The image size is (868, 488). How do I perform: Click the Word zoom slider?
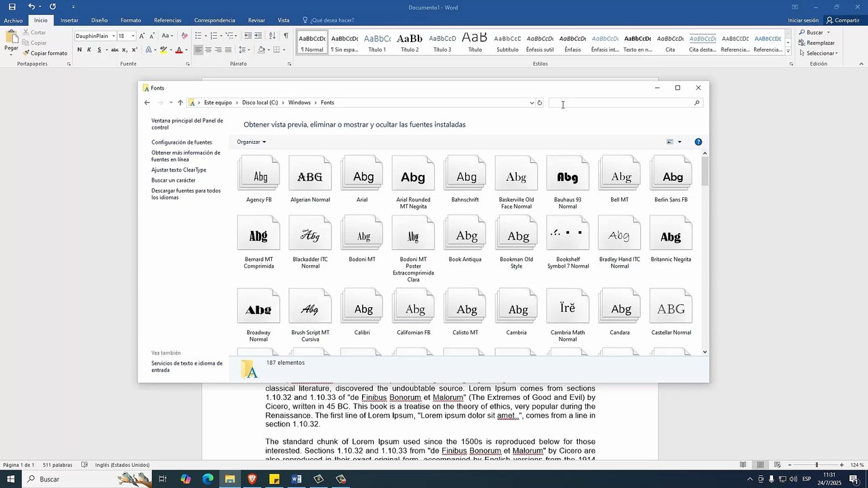coord(816,465)
